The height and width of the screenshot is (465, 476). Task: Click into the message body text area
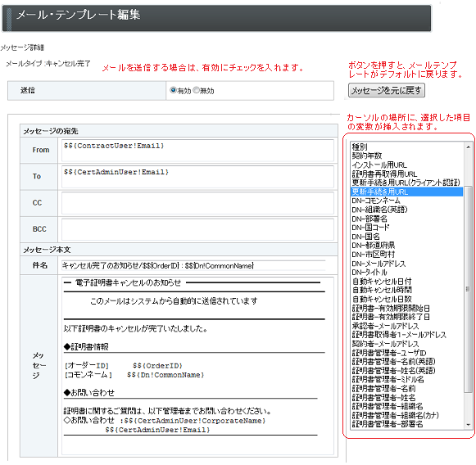click(197, 366)
